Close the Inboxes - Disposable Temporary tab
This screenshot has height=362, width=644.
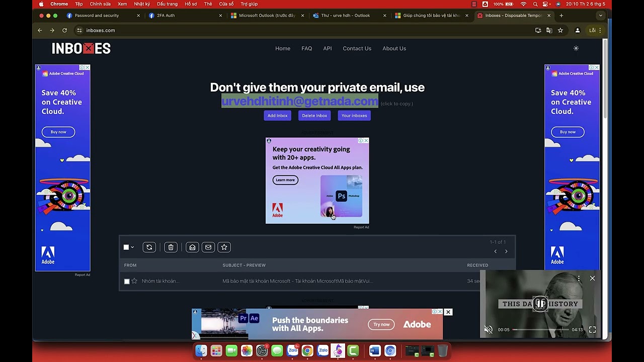click(x=549, y=16)
